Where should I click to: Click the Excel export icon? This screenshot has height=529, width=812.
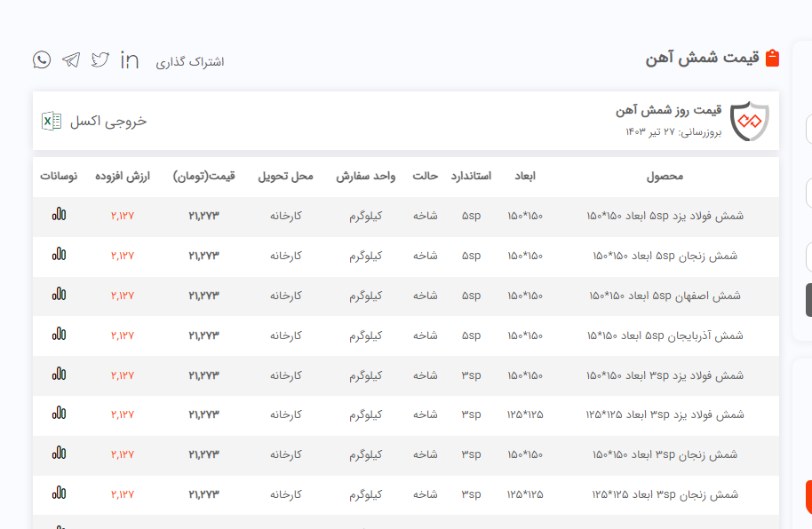tap(52, 121)
